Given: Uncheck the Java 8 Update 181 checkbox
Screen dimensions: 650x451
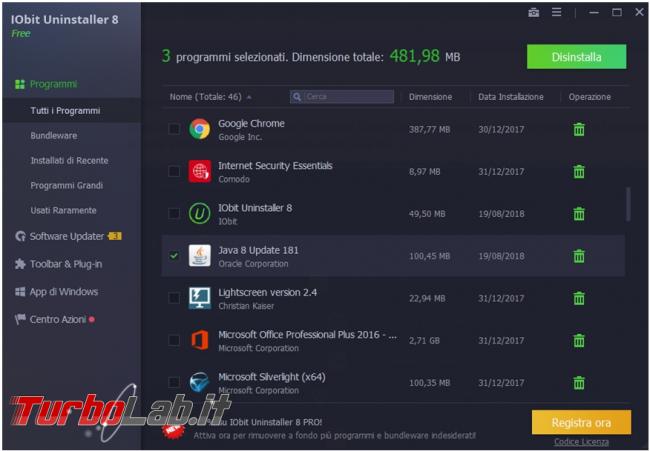Looking at the screenshot, I should tap(174, 256).
